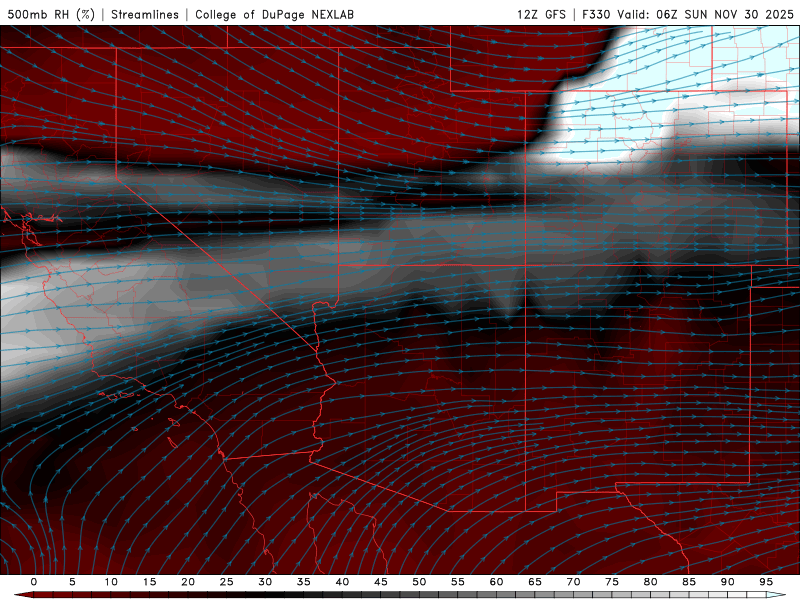Click the "45" colorbar scale label

pos(380,582)
